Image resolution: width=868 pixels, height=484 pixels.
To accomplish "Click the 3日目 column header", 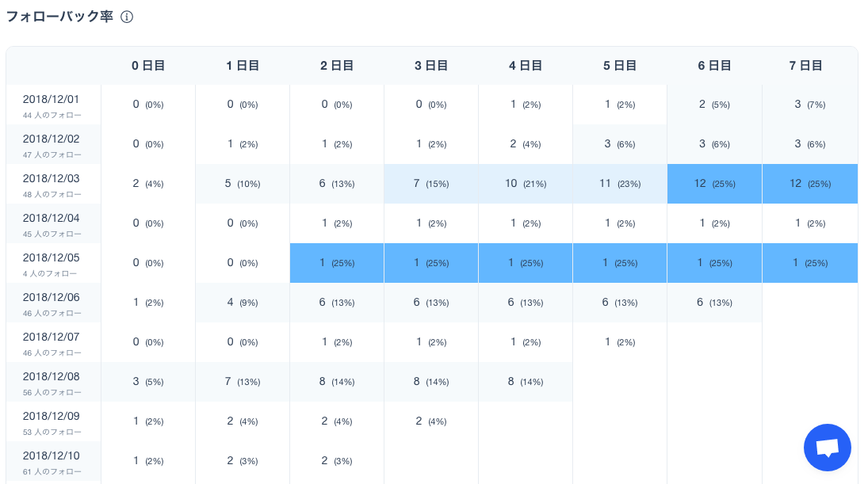I will coord(430,66).
